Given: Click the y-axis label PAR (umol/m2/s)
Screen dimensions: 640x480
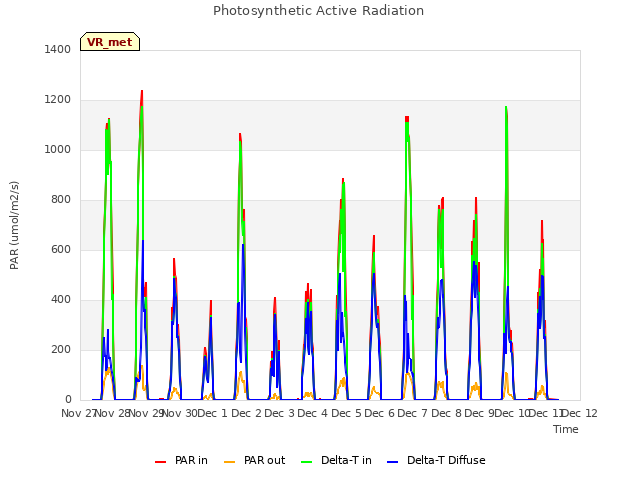Looking at the screenshot, I should point(14,225).
